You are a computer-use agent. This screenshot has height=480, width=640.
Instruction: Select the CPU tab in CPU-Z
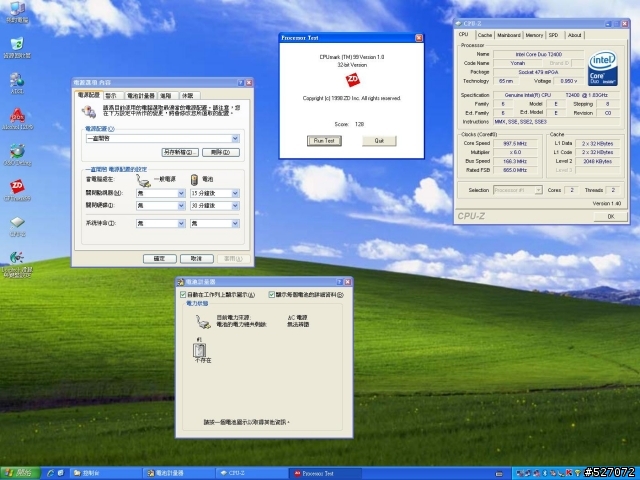tap(464, 34)
